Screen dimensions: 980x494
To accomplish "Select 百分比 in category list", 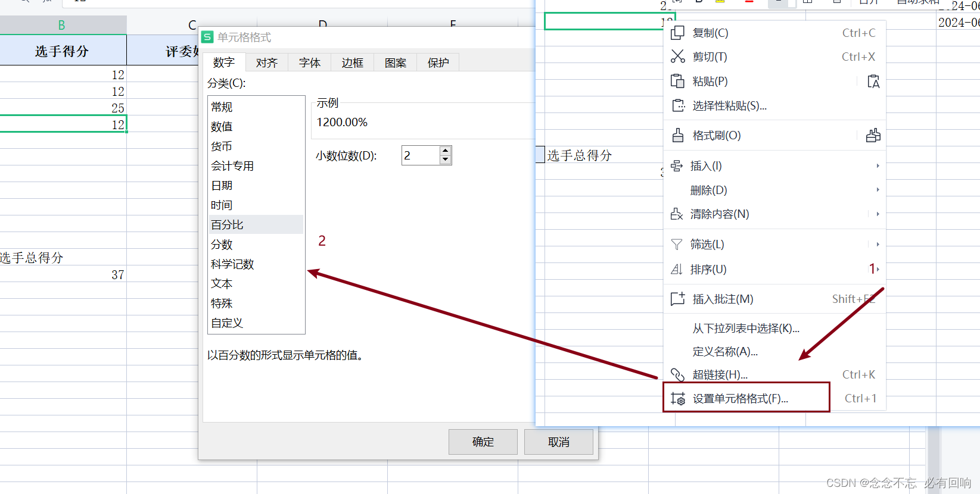I will click(256, 225).
